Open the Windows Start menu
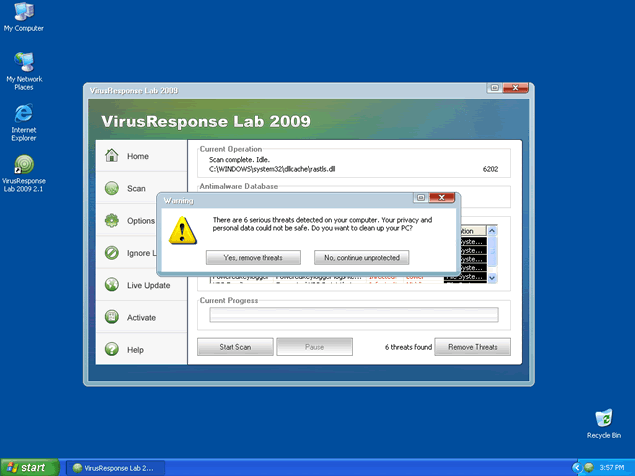 point(28,467)
